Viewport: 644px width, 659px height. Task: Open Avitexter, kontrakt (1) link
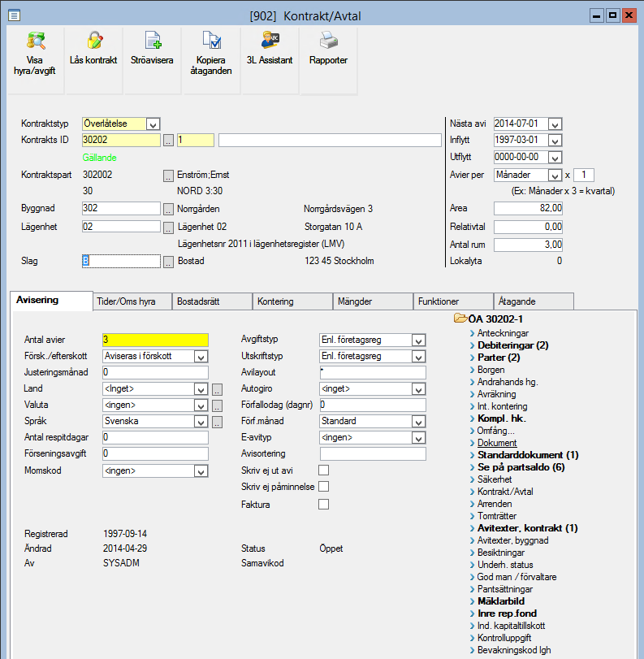click(x=527, y=528)
